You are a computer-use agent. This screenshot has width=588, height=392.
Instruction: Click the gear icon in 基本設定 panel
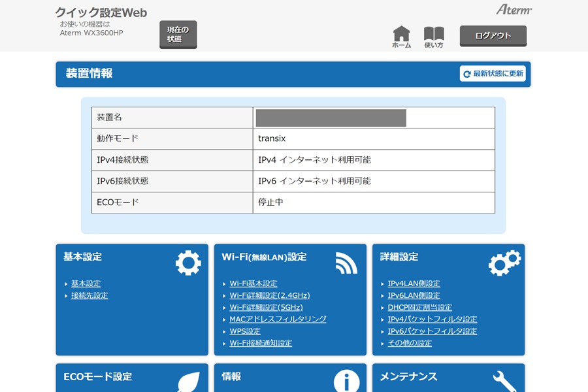pos(188,263)
